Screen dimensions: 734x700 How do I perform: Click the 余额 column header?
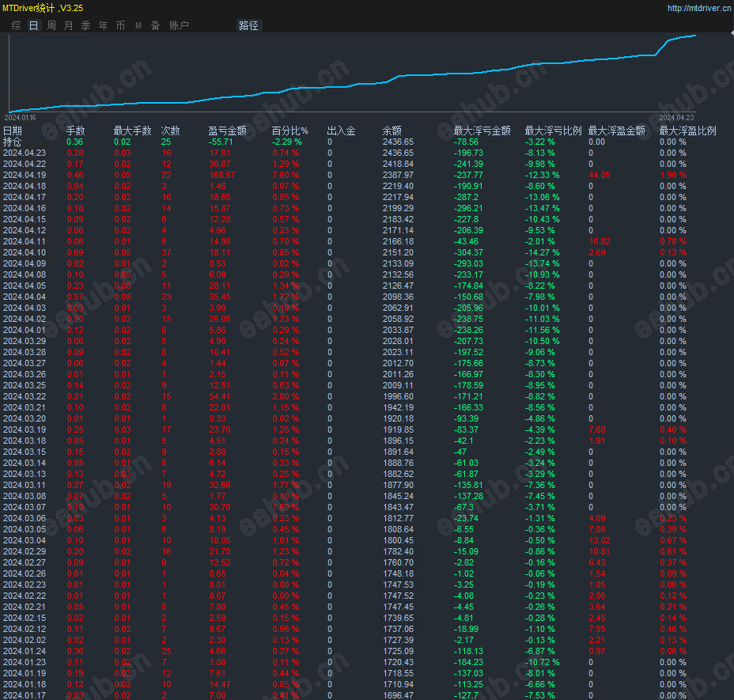(392, 131)
